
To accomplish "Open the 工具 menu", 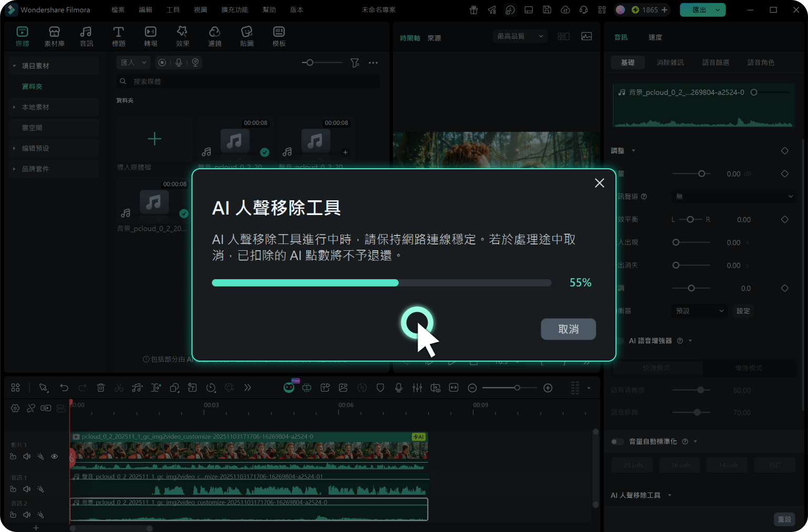I will click(x=173, y=10).
